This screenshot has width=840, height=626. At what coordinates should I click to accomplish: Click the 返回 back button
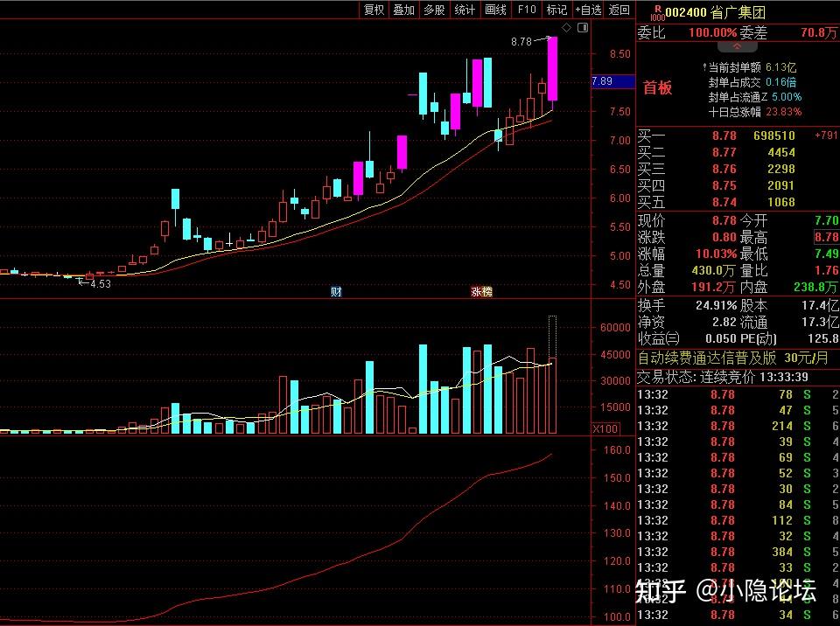tap(619, 10)
